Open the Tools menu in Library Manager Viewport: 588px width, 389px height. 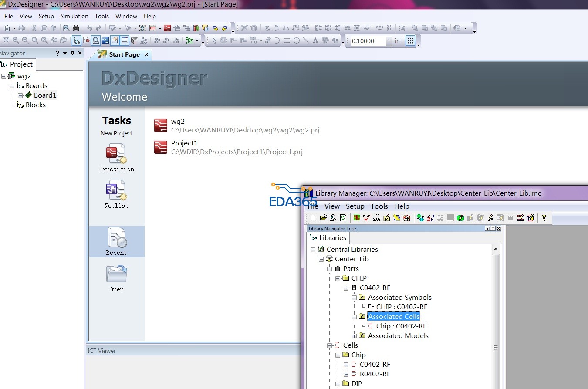click(379, 206)
